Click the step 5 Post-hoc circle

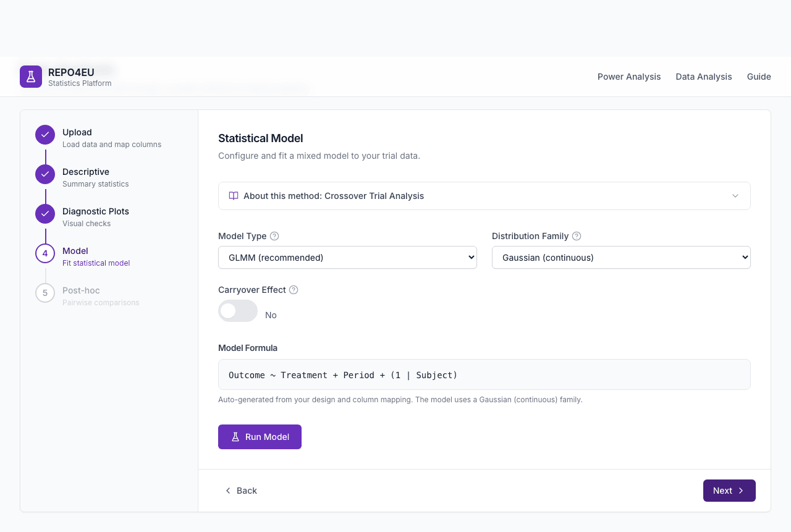(45, 293)
